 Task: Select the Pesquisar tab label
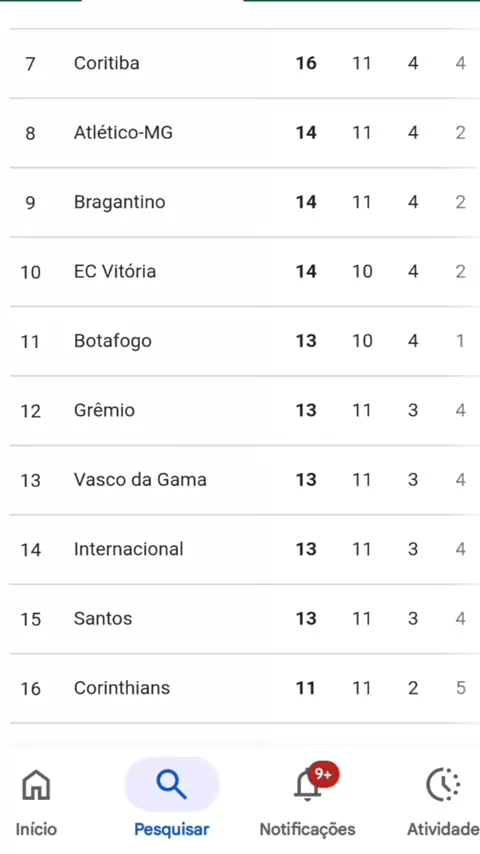(172, 829)
